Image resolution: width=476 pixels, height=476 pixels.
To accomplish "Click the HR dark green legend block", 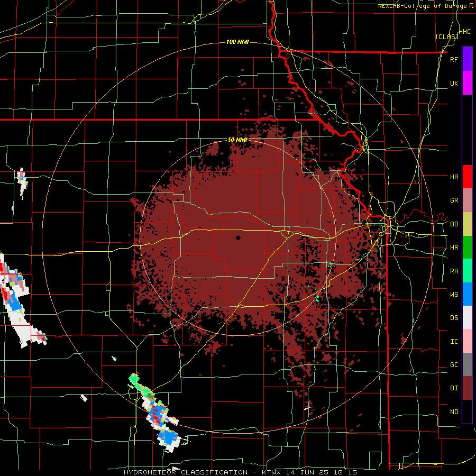I will [x=467, y=248].
